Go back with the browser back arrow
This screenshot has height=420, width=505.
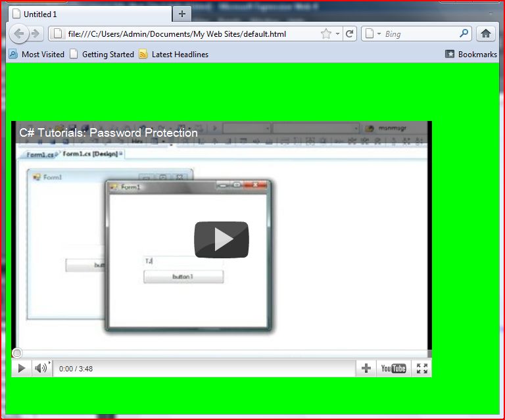18,34
